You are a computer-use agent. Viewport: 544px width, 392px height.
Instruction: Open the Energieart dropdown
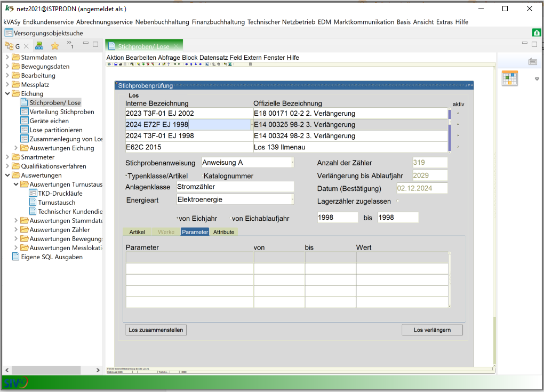(x=292, y=199)
